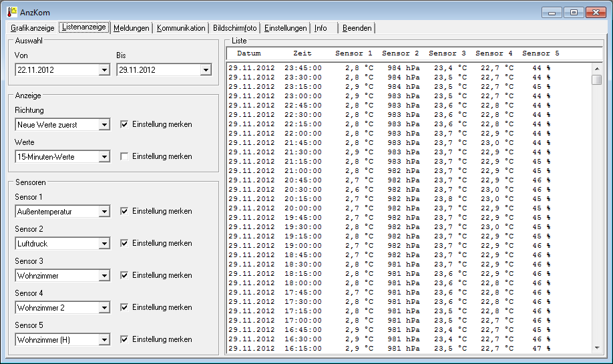This screenshot has width=613, height=364.
Task: Switch to the Grafikanzeige tab
Action: coord(33,28)
